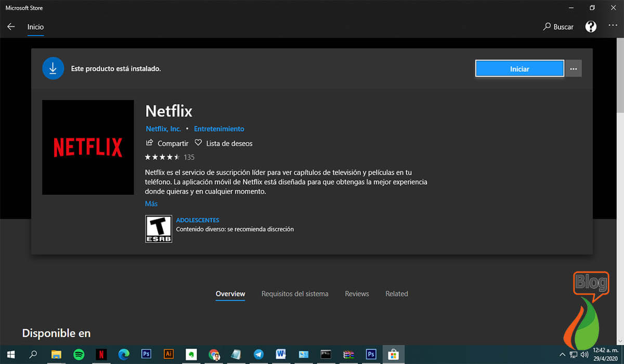Screen dimensions: 624x364
Task: Click the 'Disponible en' section heading
Action: coord(56,333)
